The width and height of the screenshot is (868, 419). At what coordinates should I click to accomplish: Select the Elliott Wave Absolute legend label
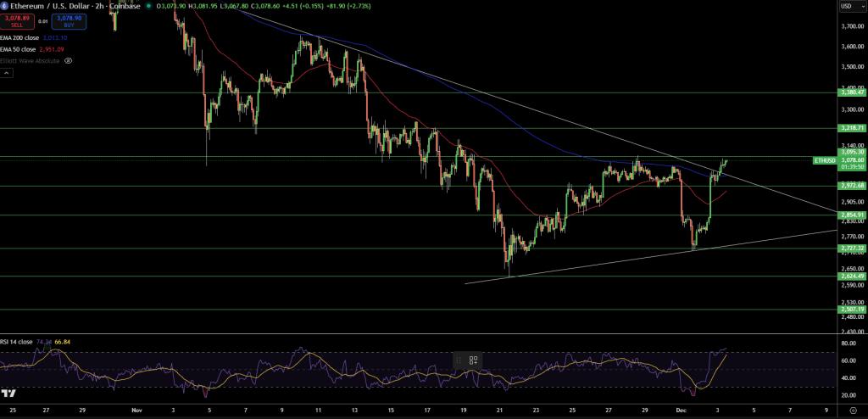tap(30, 61)
